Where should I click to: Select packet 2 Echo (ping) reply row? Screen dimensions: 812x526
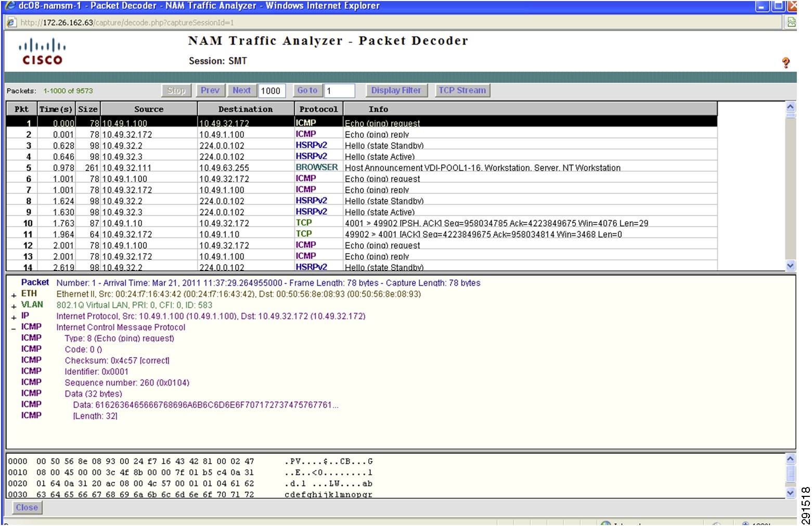362,134
